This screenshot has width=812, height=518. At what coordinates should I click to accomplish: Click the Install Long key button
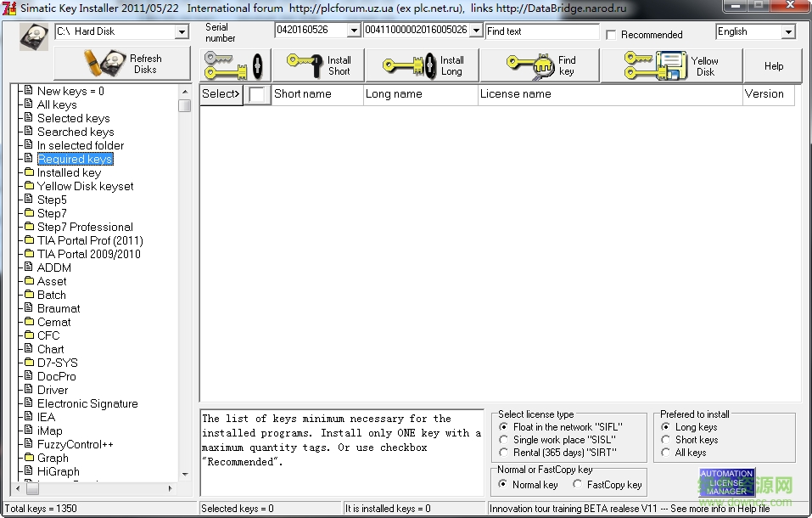(428, 65)
